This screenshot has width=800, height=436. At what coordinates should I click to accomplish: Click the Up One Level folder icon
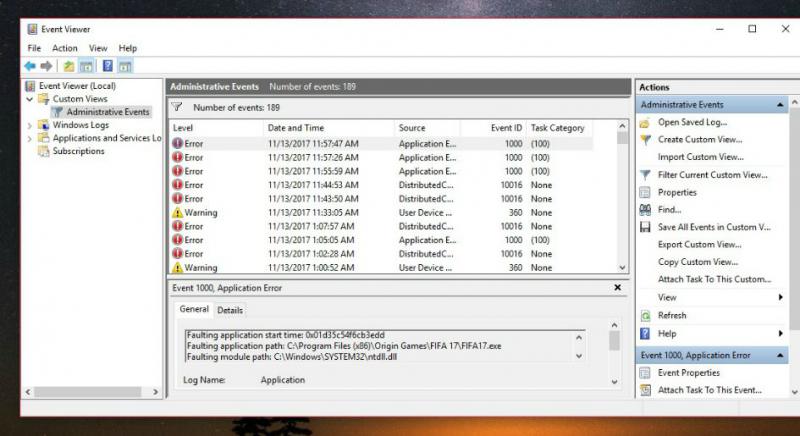pos(68,66)
